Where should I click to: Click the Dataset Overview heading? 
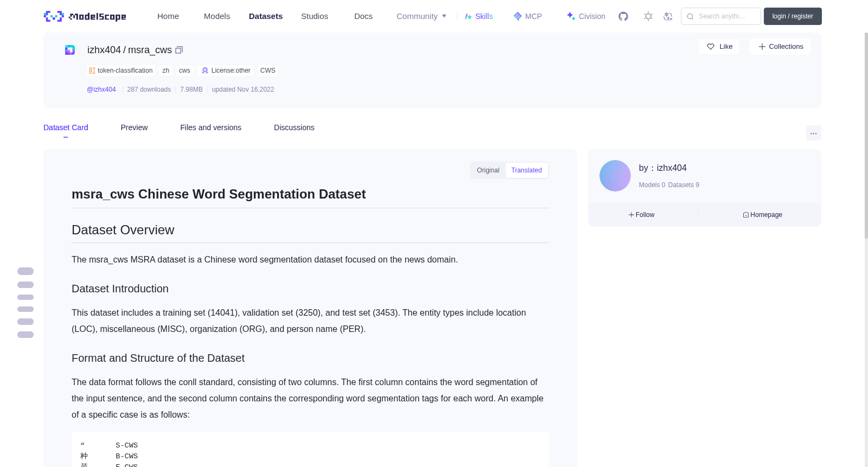point(123,230)
